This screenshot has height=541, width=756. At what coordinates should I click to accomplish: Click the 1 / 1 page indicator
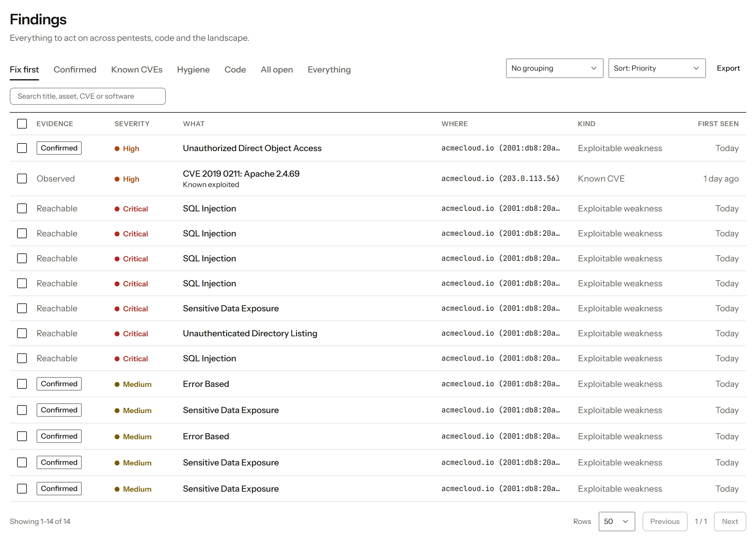700,521
